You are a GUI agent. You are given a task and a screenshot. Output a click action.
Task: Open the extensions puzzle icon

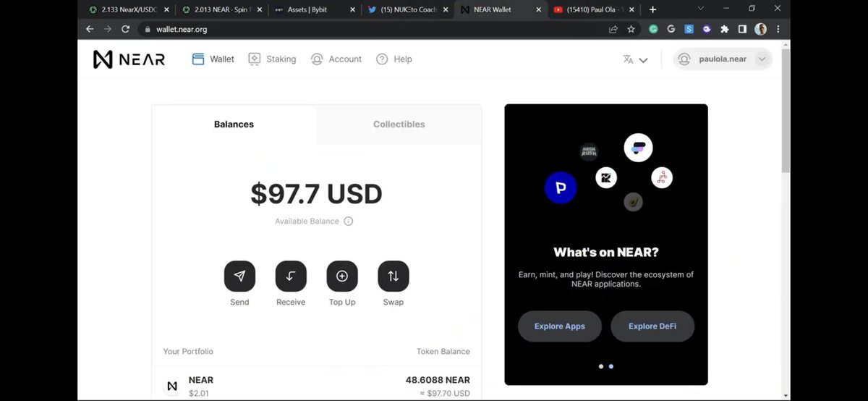[x=725, y=29]
